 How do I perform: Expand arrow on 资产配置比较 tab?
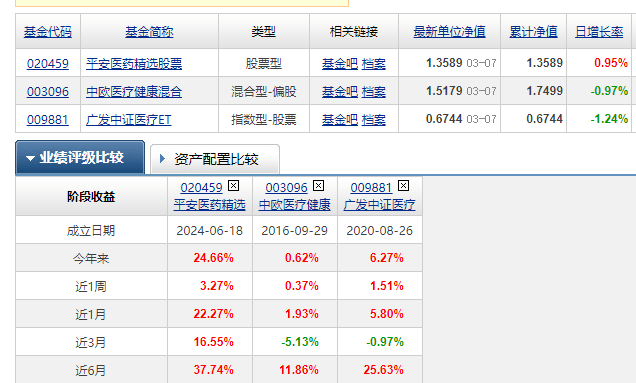click(162, 159)
